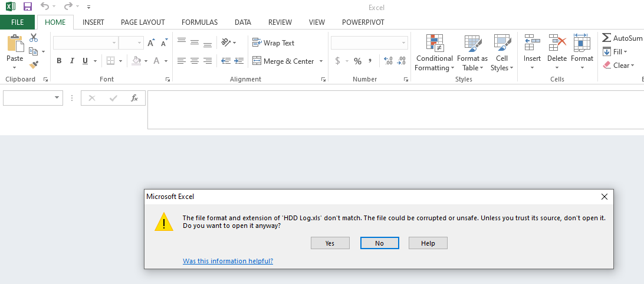Toggle Wrap Text
This screenshot has width=644, height=284.
(x=273, y=43)
